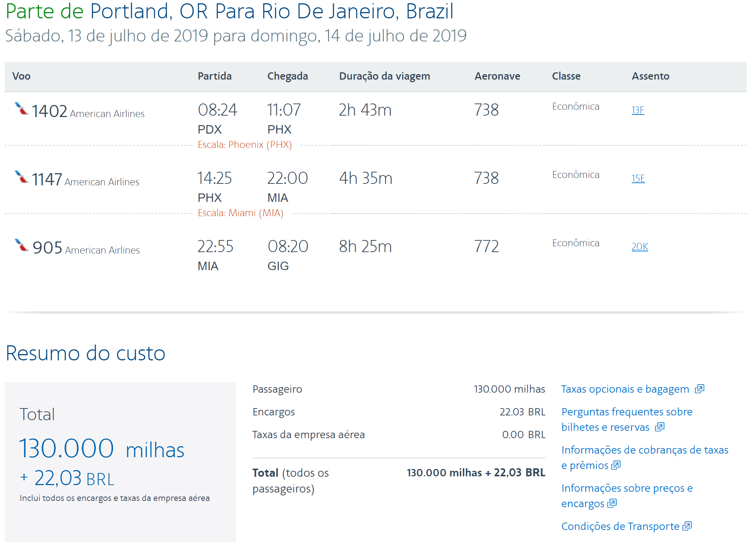Image resolution: width=750 pixels, height=560 pixels.
Task: Click external link icon beside Taxas opcionais e bagagem
Action: tap(699, 389)
